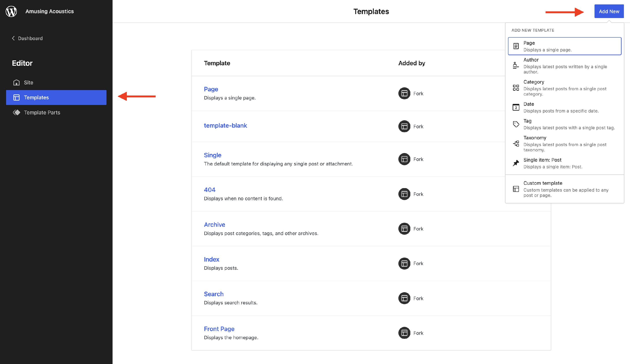Click the Author icon in dropdown
The image size is (630, 364).
click(516, 65)
